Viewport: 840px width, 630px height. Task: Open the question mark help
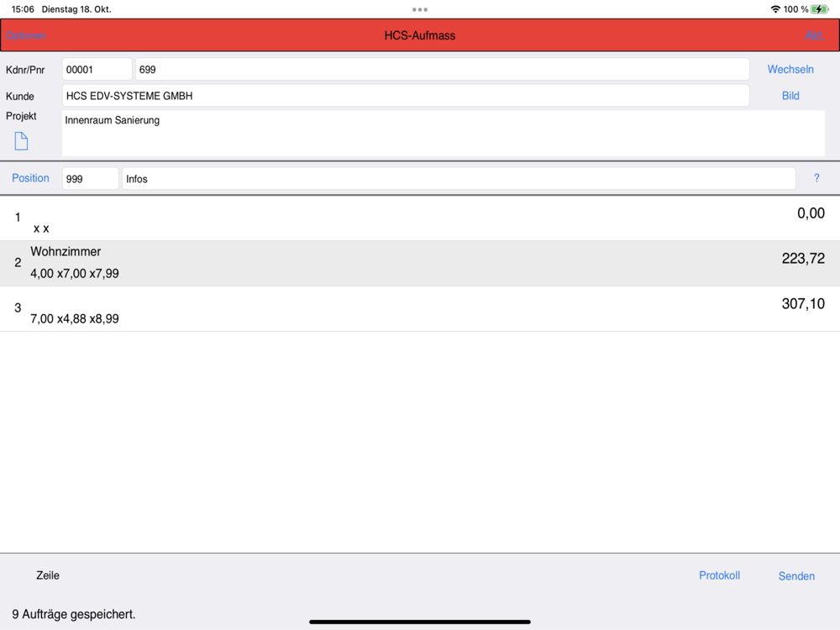(816, 178)
